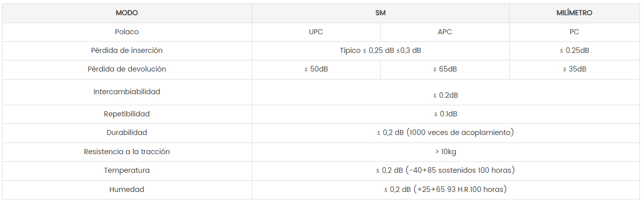
Task: Click the Durabilidad value with 1000 veces
Action: click(x=445, y=132)
